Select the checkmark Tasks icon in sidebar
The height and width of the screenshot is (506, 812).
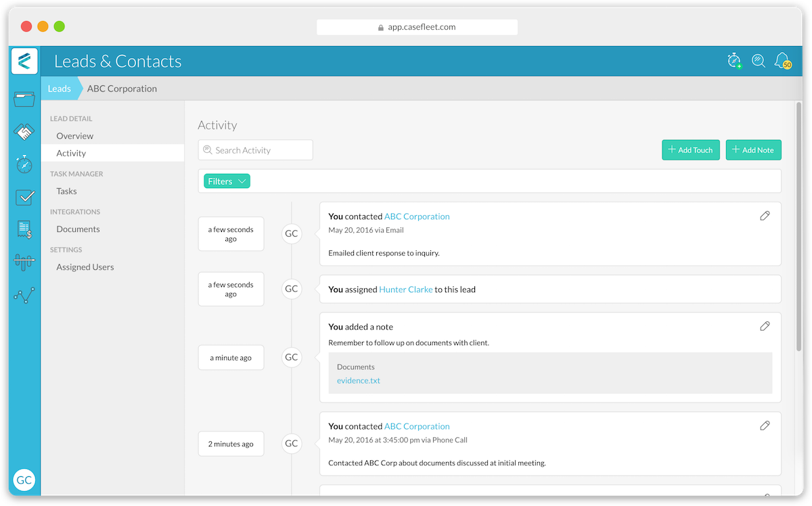tap(24, 197)
